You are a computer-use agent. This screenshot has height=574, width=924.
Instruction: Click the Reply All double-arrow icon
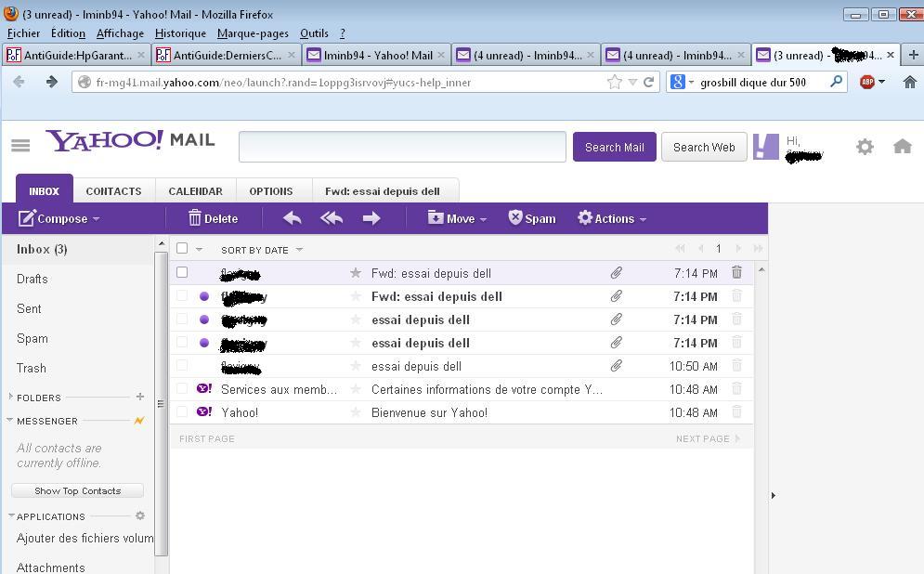332,218
